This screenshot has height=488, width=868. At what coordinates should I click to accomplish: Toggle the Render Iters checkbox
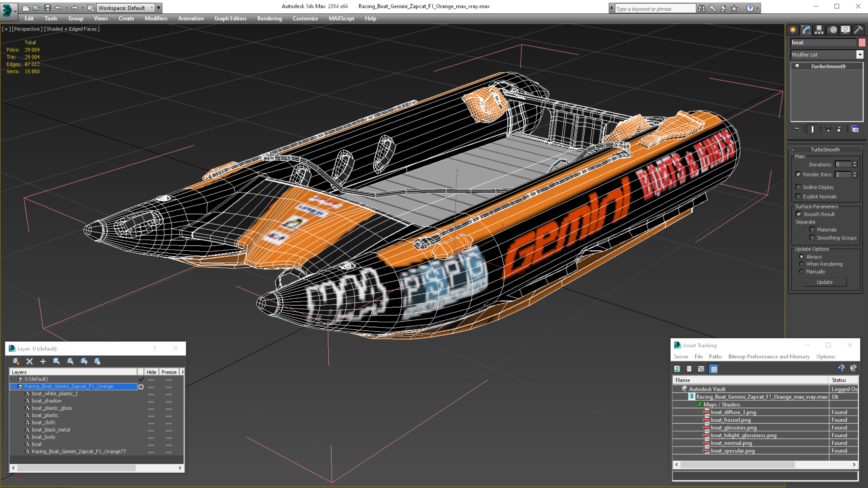tap(798, 174)
